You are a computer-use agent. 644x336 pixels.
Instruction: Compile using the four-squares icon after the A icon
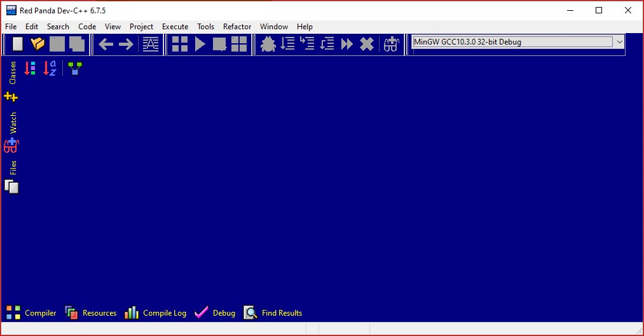click(x=180, y=44)
